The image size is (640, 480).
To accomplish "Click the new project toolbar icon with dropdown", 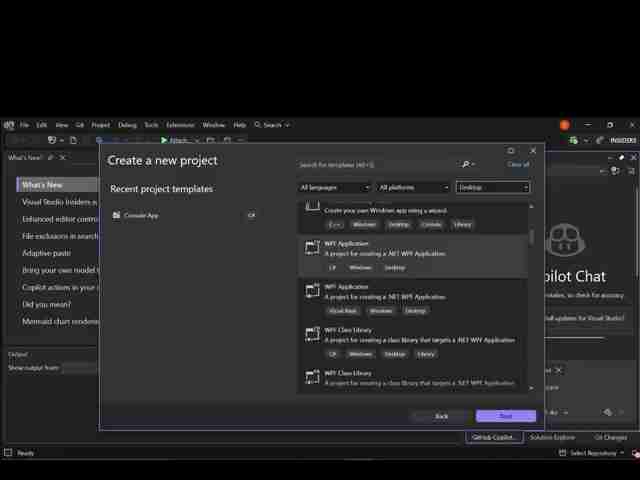I will click(55, 140).
